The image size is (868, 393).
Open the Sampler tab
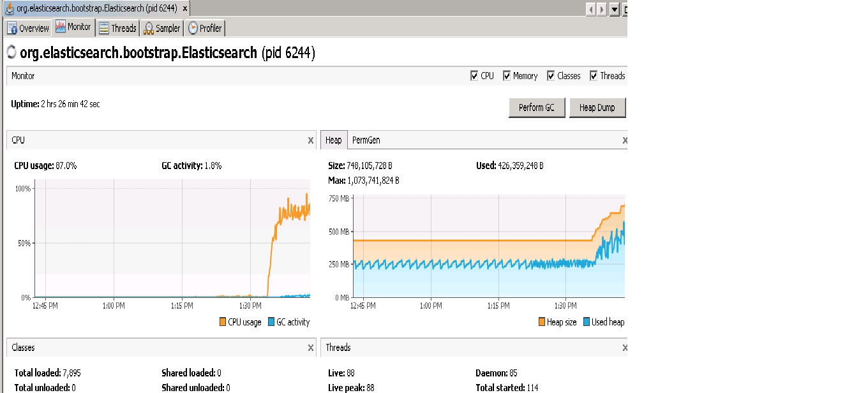click(162, 28)
